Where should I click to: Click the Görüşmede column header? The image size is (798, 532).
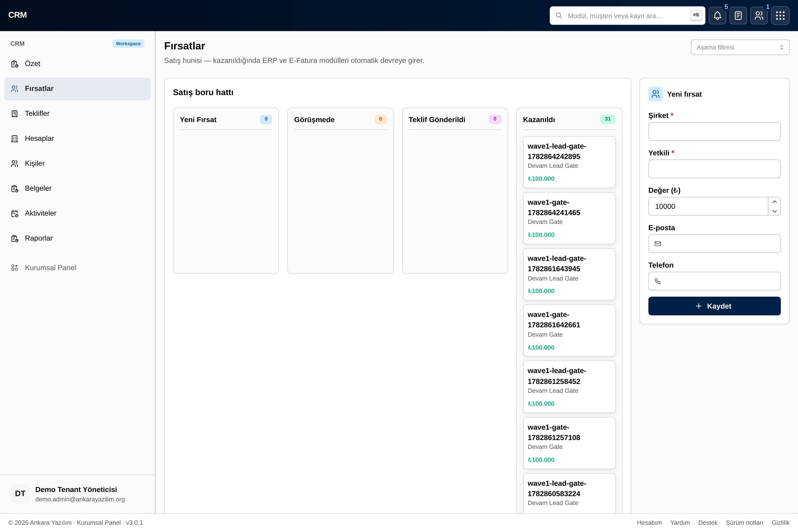point(314,120)
